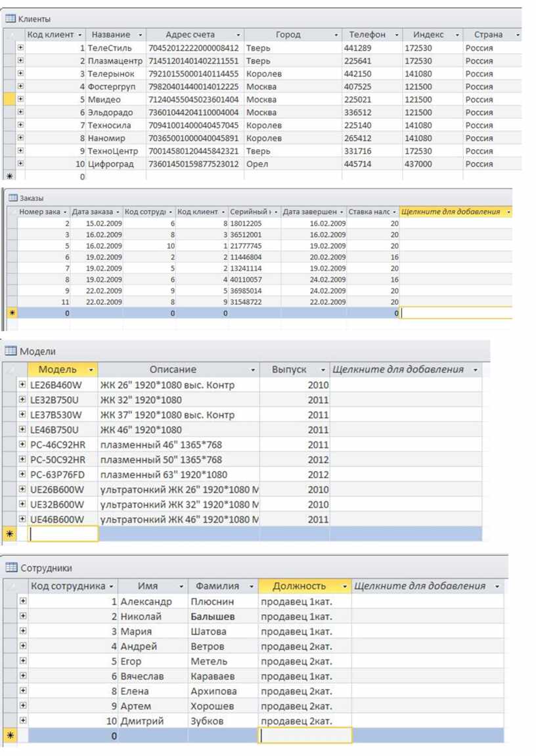The height and width of the screenshot is (756, 536).
Task: Click the add-field header in Сотрудники table
Action: coord(427,587)
